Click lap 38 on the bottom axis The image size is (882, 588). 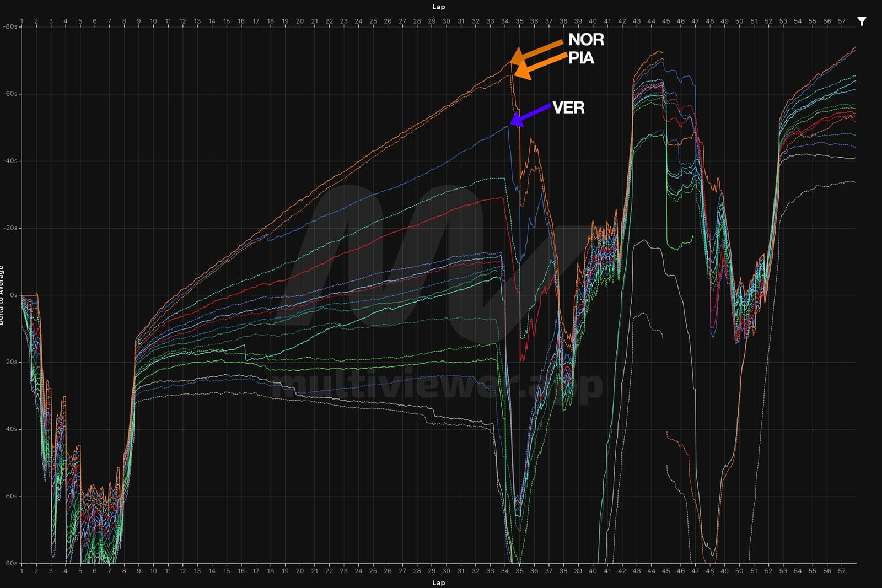[563, 571]
